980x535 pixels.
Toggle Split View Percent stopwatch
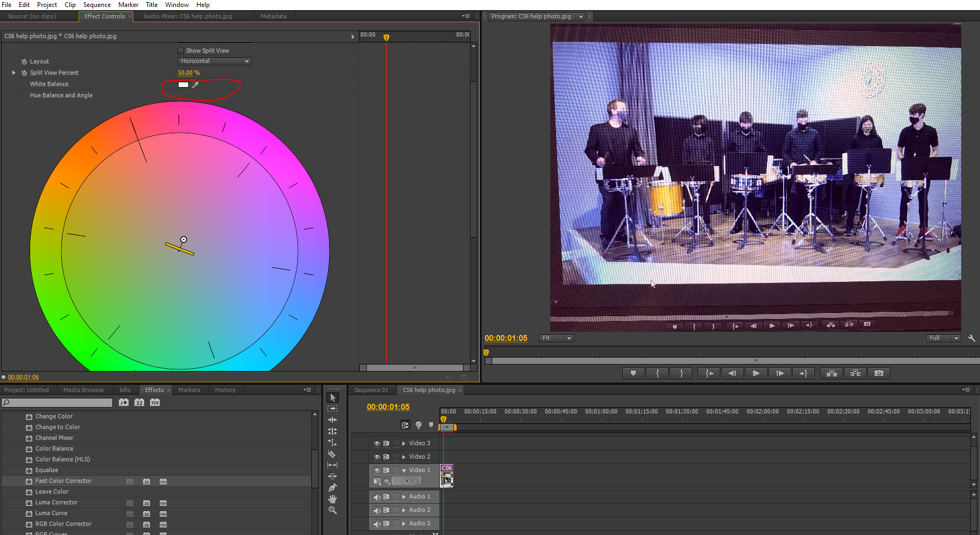click(24, 73)
